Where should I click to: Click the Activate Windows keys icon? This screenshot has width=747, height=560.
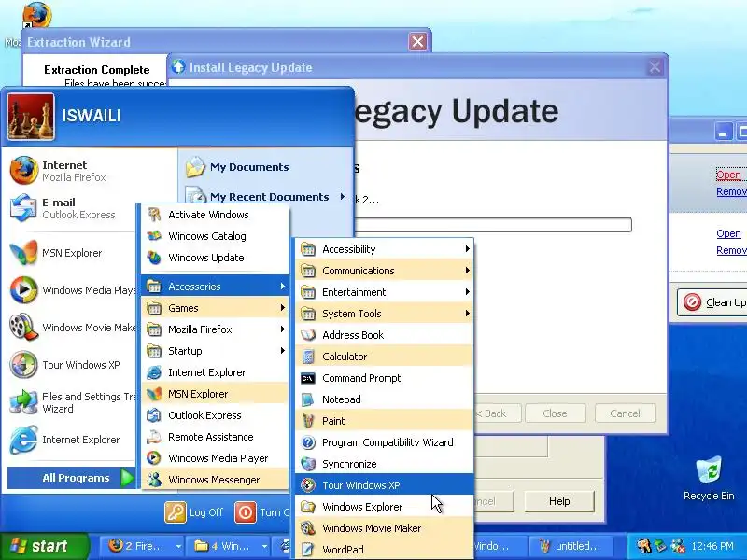click(154, 215)
